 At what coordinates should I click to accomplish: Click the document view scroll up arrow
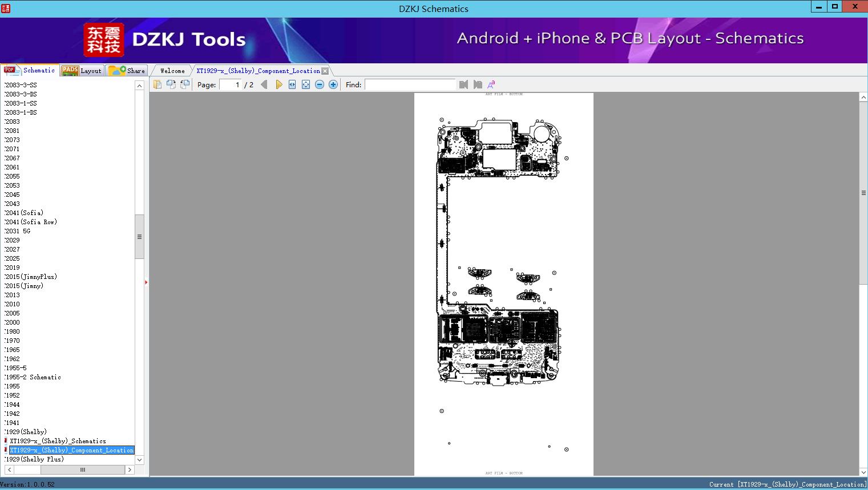[863, 98]
